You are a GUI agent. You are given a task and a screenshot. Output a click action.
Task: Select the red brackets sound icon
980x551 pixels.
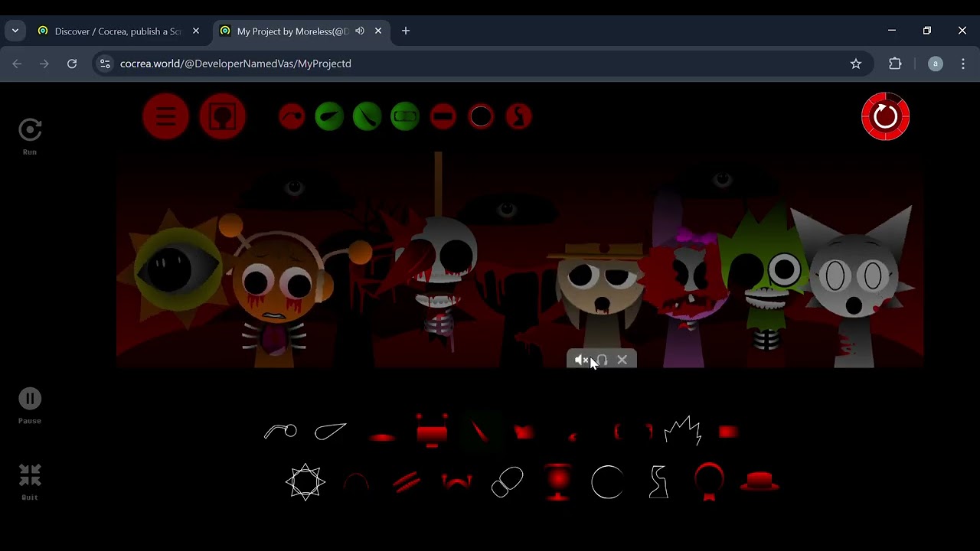[x=633, y=432]
